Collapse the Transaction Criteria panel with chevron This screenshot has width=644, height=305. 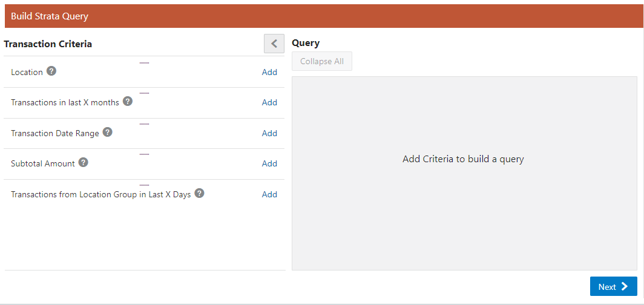pyautogui.click(x=274, y=44)
